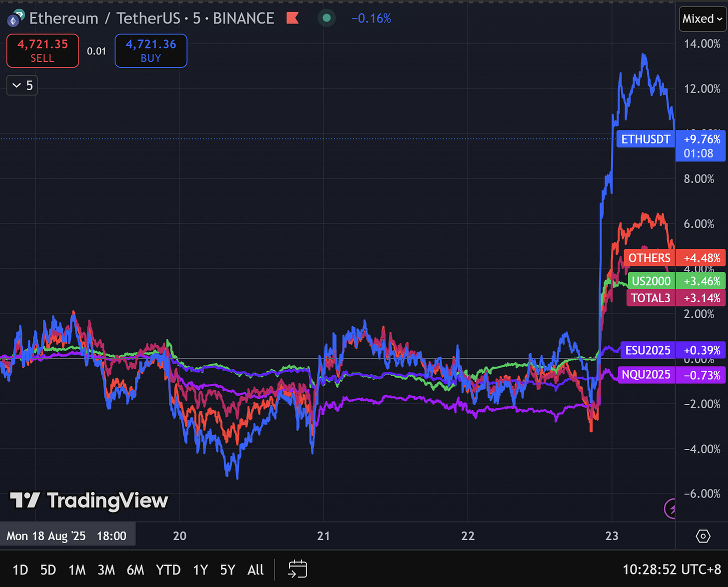Image resolution: width=728 pixels, height=587 pixels.
Task: Click the OTHERS series label
Action: click(649, 258)
